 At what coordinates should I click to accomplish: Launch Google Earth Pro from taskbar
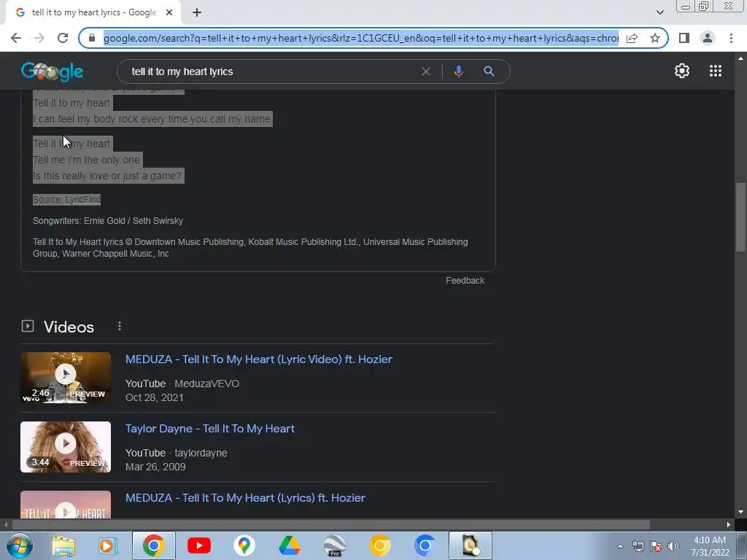coord(334,545)
